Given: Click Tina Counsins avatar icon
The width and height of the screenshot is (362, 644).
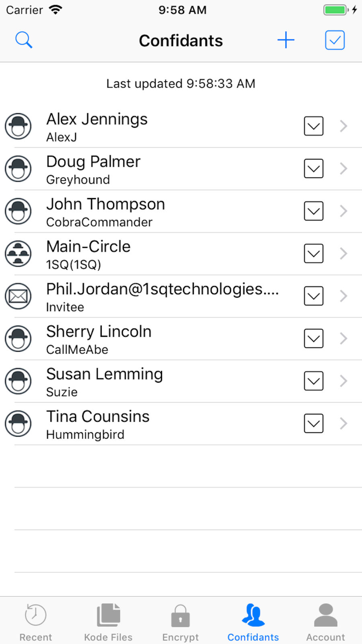Looking at the screenshot, I should 18,423.
